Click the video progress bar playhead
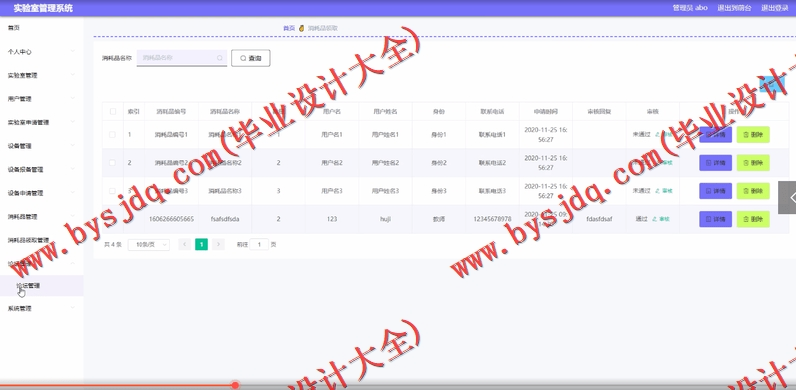This screenshot has height=390, width=796. [x=235, y=385]
